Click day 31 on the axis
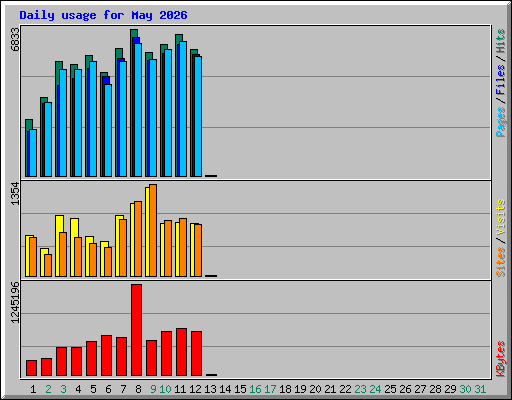Screen dimensions: 512x400 (480, 389)
